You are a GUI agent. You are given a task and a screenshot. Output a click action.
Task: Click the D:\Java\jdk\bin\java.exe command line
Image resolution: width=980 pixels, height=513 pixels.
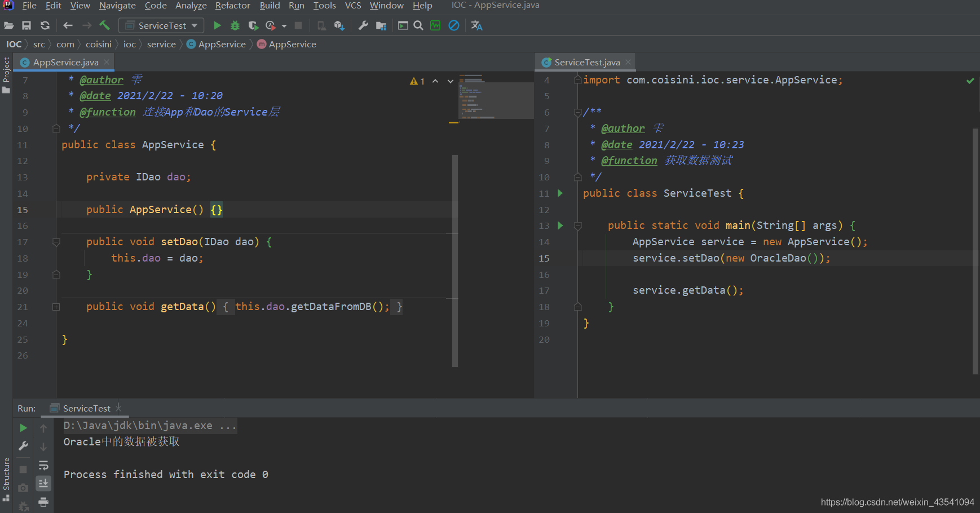[149, 426]
